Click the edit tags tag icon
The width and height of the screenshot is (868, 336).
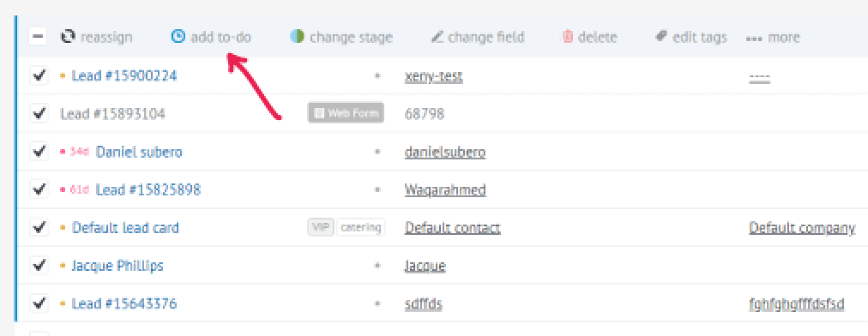point(660,37)
